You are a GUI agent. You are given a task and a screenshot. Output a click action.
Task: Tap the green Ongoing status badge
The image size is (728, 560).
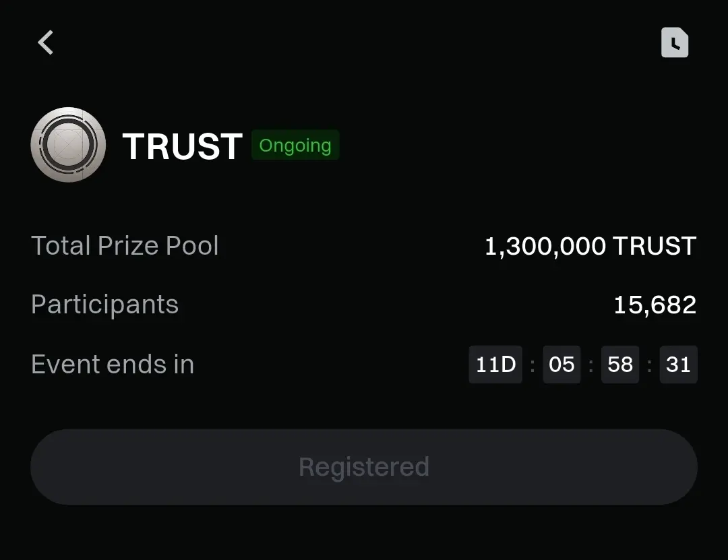[x=295, y=146]
